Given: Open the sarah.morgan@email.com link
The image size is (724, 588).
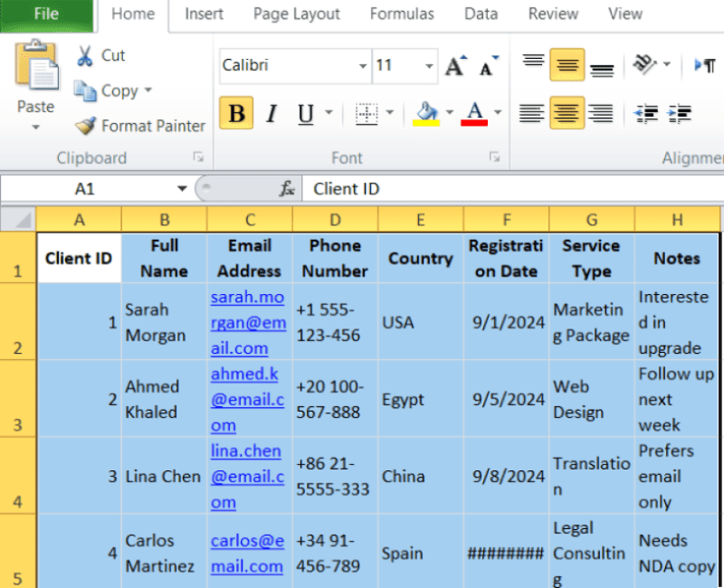Looking at the screenshot, I should click(x=248, y=322).
